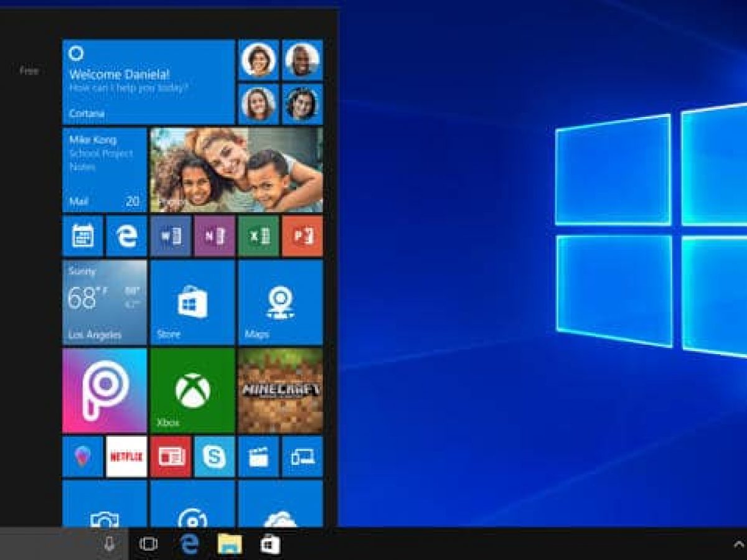Open the Connect devices tile
This screenshot has height=560, width=747.
pos(303,457)
